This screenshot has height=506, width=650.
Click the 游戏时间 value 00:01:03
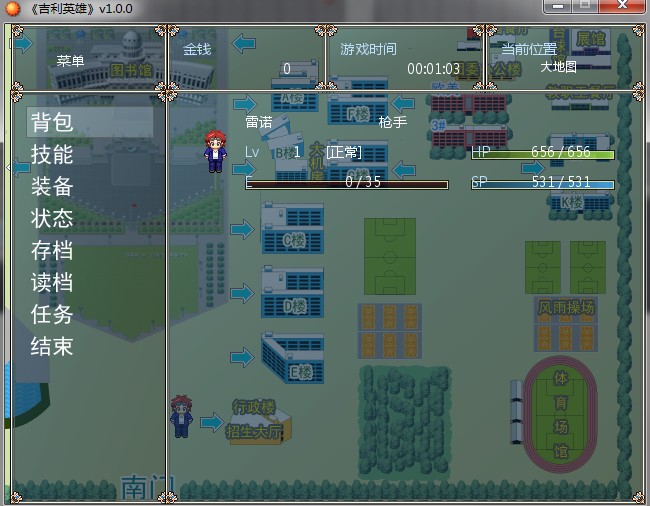(x=434, y=69)
